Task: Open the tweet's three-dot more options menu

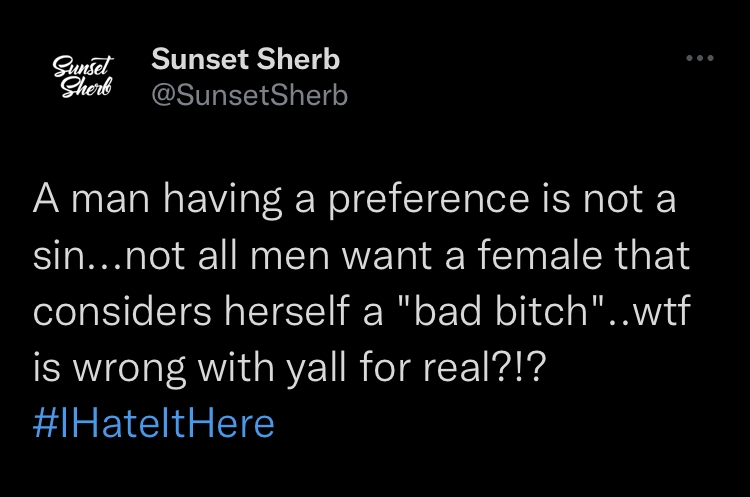Action: [699, 59]
